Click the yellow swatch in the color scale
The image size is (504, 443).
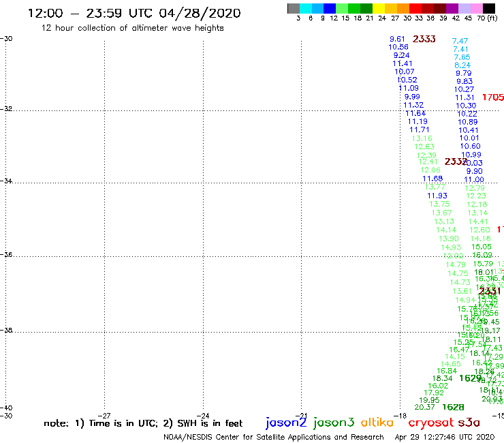pos(379,8)
